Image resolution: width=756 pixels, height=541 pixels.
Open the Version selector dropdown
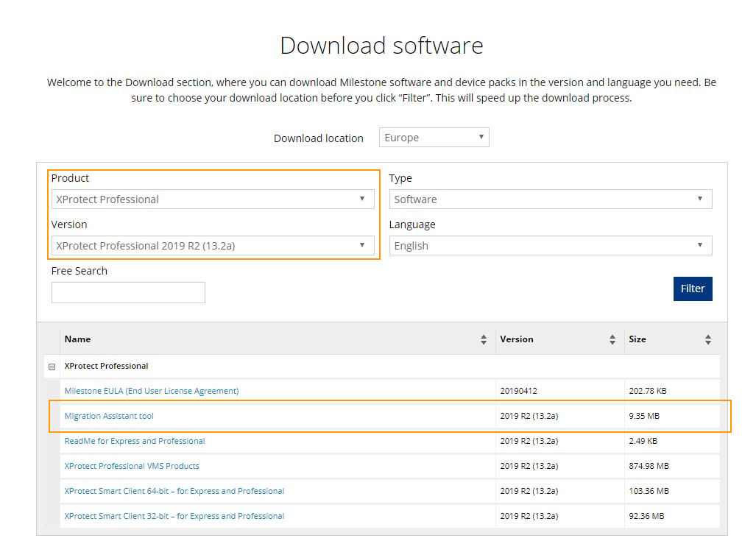tap(213, 245)
